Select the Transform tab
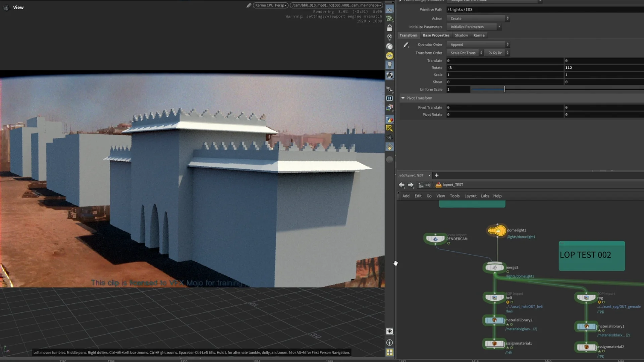Screen dimensions: 644x362 click(408, 35)
